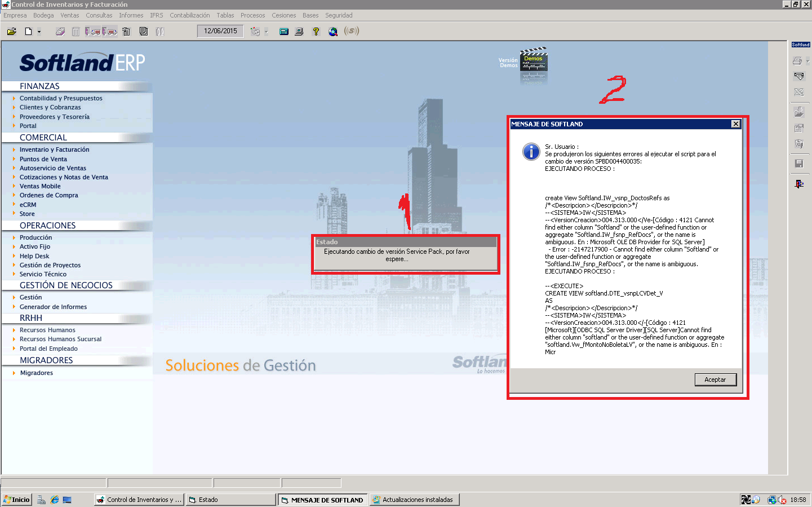Image resolution: width=812 pixels, height=507 pixels.
Task: Open the printer dropdown arrow on right
Action: coord(807,61)
